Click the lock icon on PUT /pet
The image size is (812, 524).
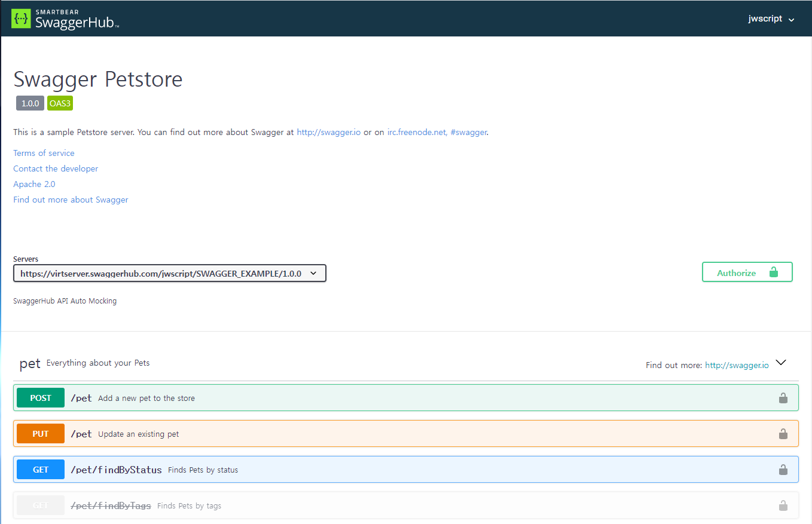click(783, 434)
